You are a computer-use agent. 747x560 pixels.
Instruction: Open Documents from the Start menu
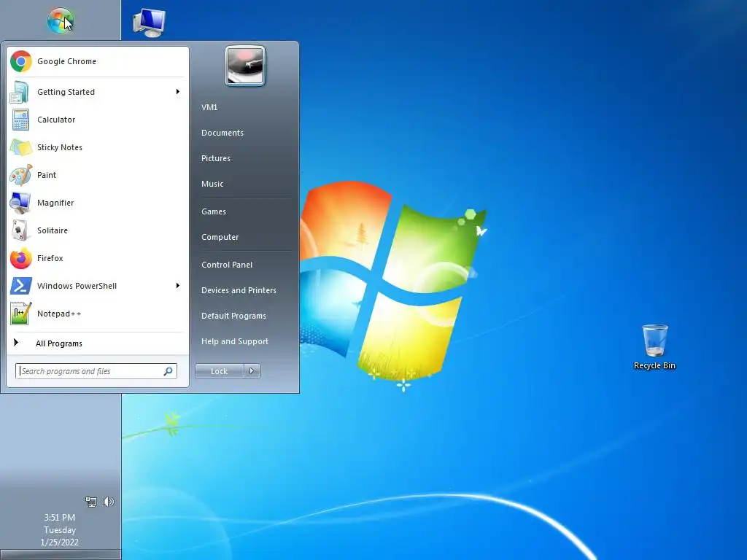pyautogui.click(x=222, y=133)
